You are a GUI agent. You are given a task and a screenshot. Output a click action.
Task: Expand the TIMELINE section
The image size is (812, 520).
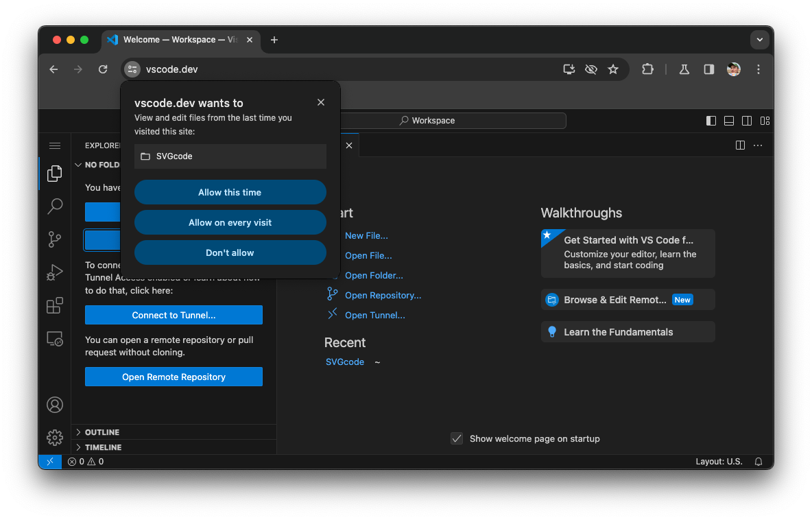(101, 447)
